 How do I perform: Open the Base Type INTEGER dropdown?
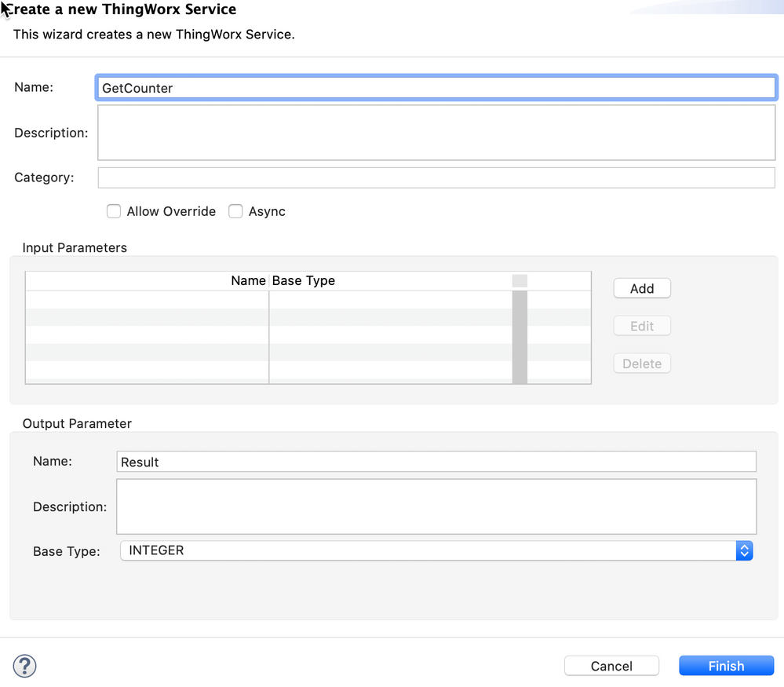[436, 550]
